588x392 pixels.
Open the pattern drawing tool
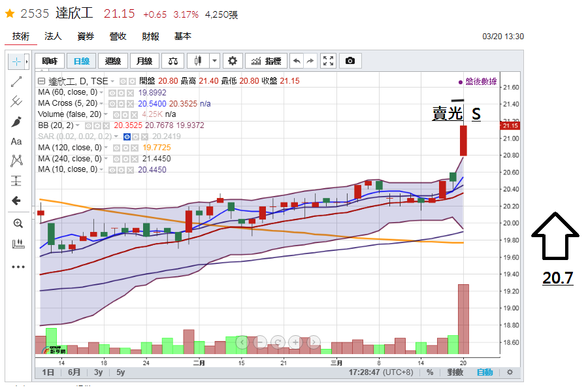point(16,161)
